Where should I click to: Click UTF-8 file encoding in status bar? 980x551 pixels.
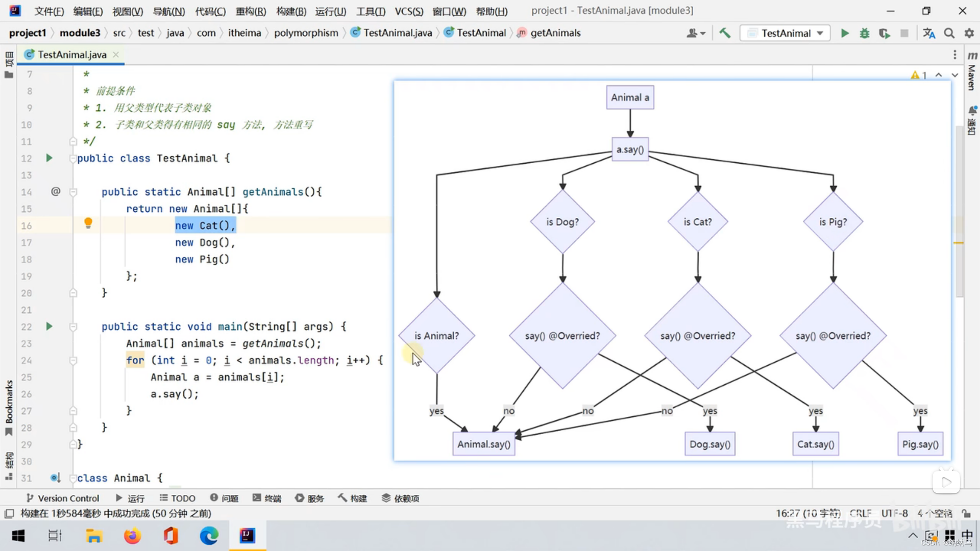(894, 513)
